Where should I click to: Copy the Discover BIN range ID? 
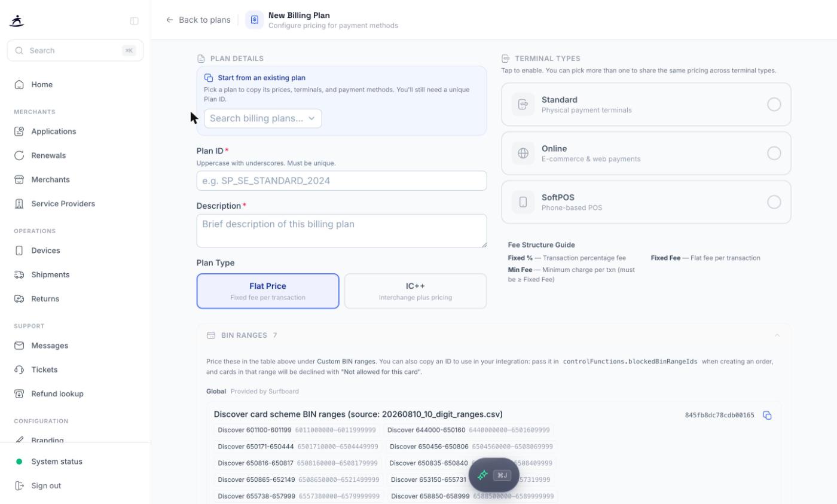coord(767,416)
